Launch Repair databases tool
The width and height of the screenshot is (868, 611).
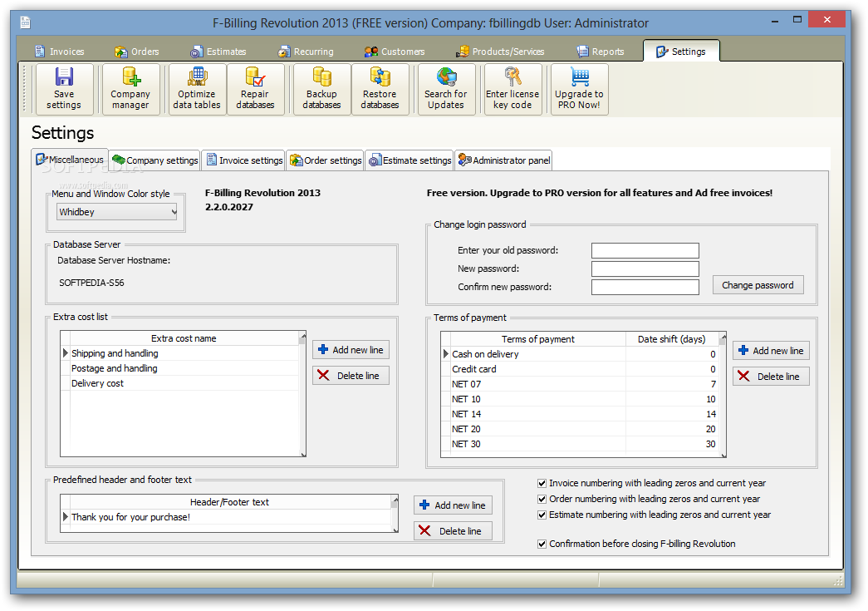click(x=255, y=89)
